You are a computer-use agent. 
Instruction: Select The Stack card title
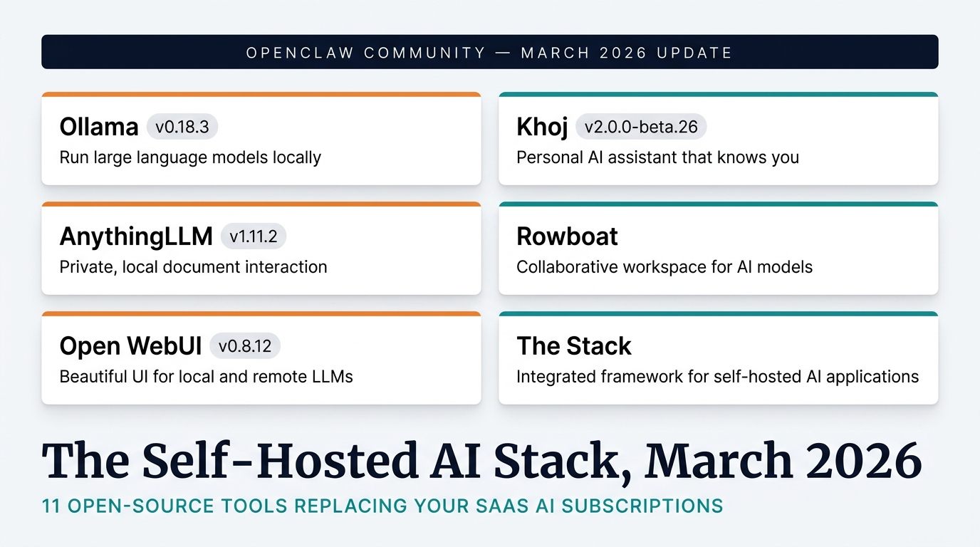tap(573, 346)
